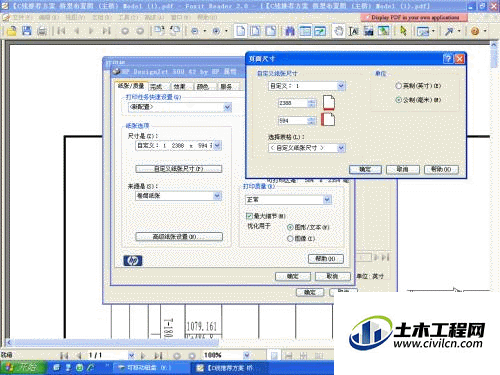Select the fit page view icon
This screenshot has width=500, height=375.
[256, 31]
